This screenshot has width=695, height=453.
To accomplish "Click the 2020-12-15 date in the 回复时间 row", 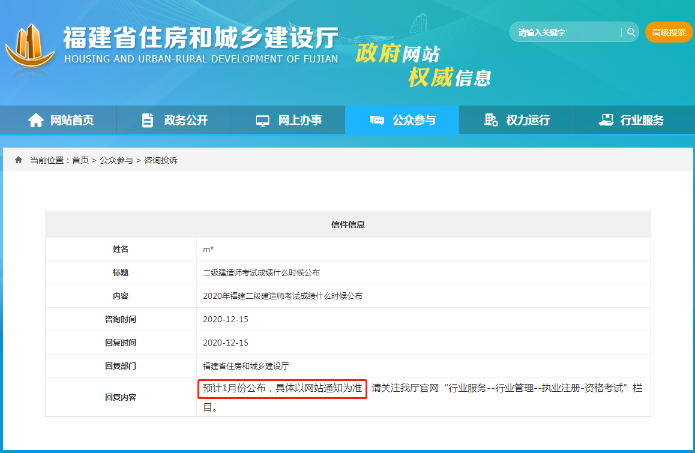I will (x=226, y=343).
